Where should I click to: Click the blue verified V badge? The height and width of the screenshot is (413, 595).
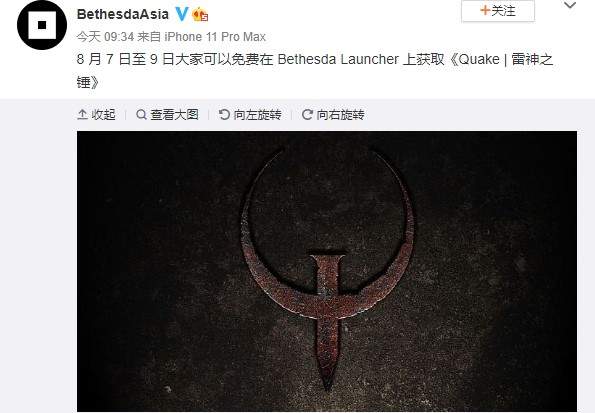pyautogui.click(x=181, y=14)
